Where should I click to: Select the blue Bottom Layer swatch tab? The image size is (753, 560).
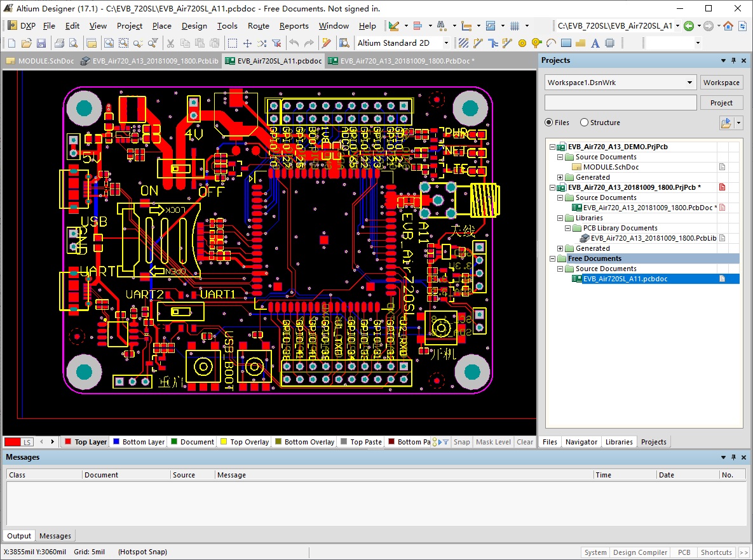(139, 442)
